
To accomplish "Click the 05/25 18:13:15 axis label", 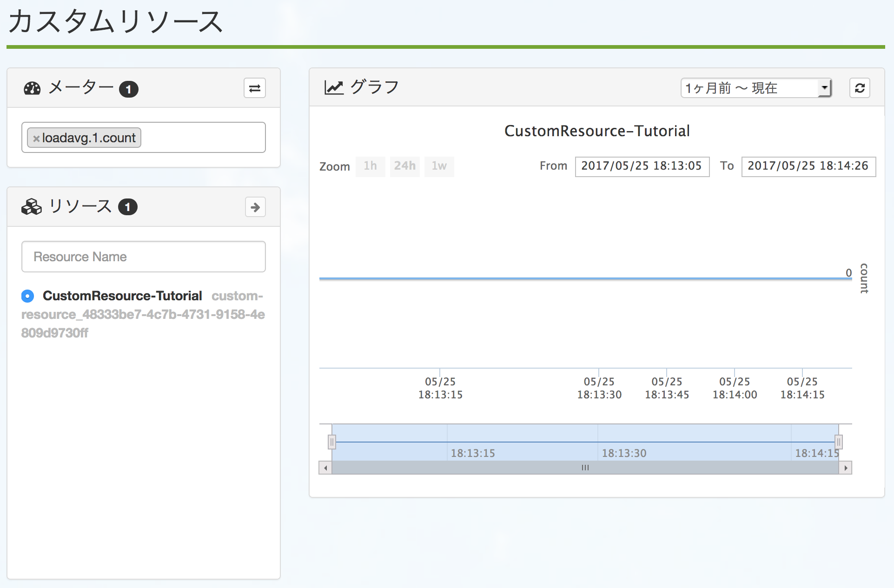I will click(440, 388).
